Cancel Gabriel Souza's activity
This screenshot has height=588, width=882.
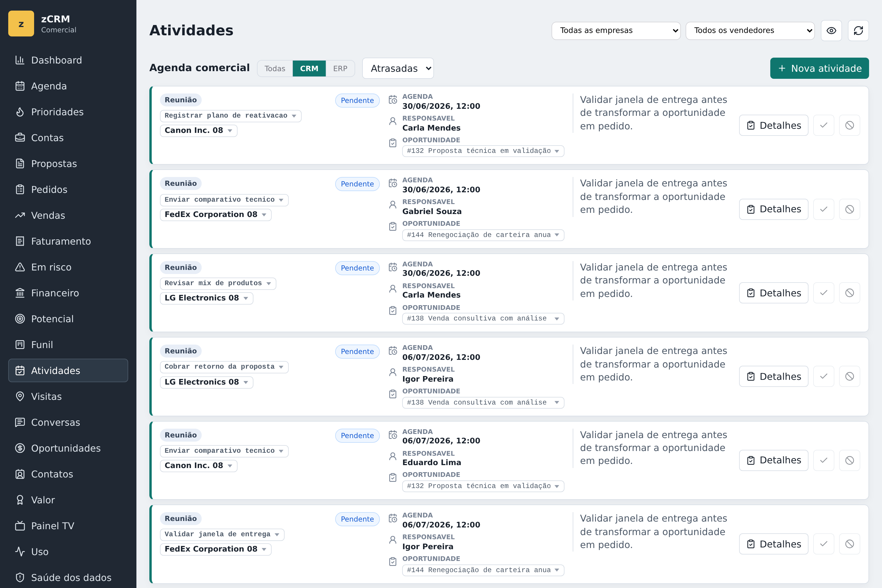(x=849, y=209)
